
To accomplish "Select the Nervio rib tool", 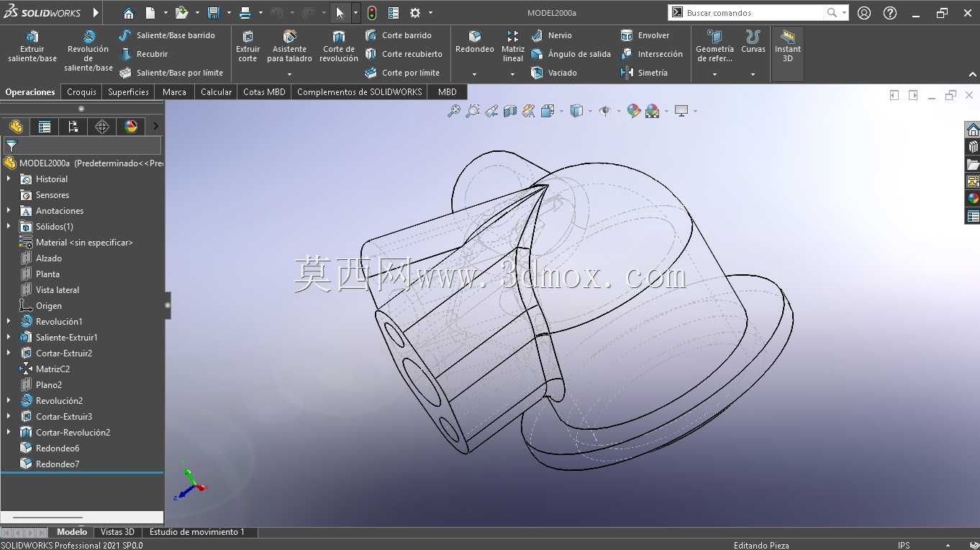I will 551,35.
